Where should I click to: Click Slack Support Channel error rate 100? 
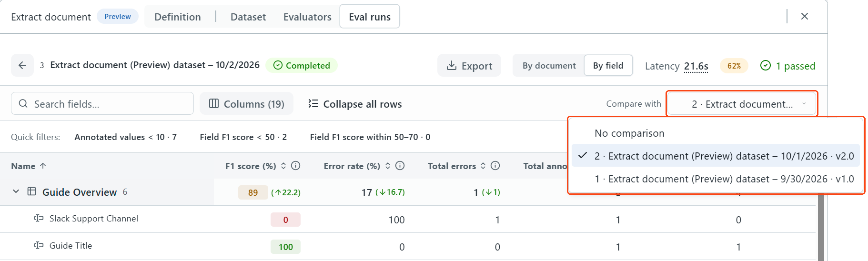[x=396, y=220]
